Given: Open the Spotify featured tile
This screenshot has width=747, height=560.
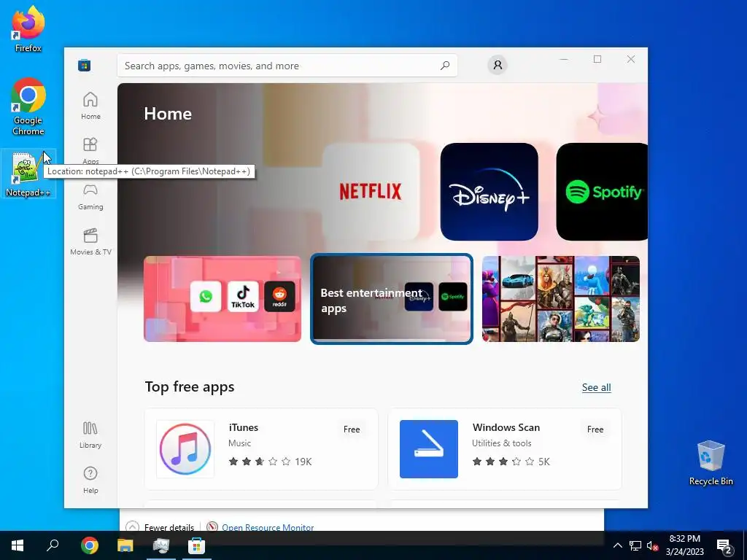Looking at the screenshot, I should pyautogui.click(x=602, y=192).
